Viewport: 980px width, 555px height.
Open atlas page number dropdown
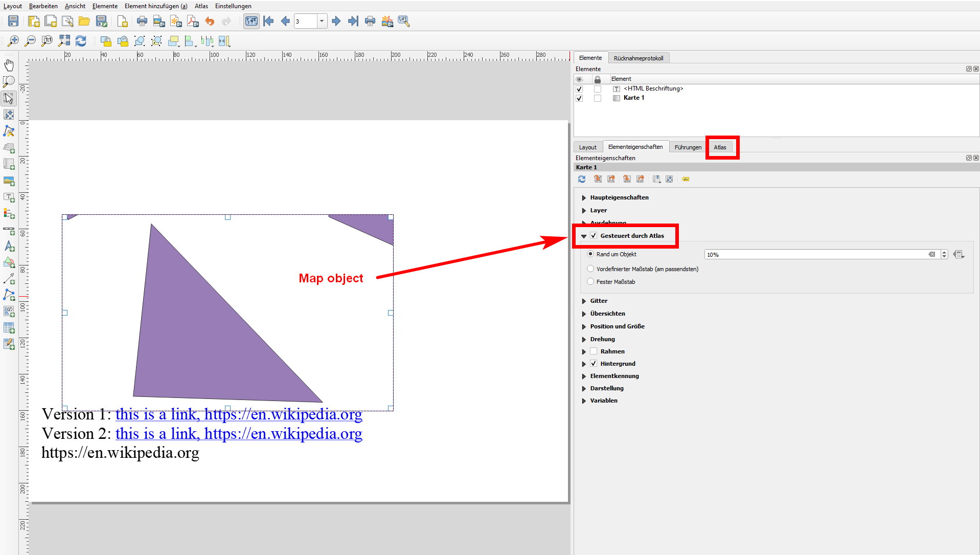point(322,21)
